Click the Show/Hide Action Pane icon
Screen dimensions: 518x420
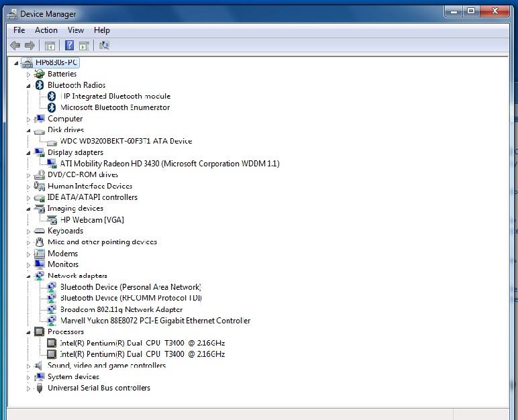[x=84, y=46]
